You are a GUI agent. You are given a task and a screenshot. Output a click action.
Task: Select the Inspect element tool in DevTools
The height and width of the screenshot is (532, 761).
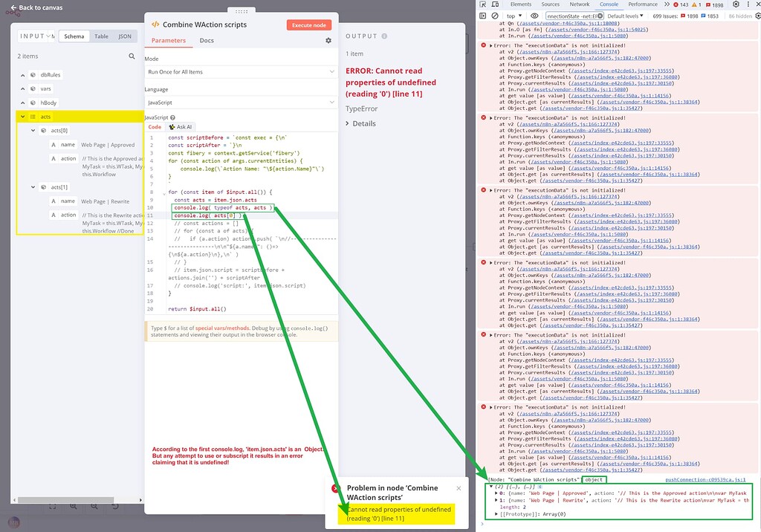tap(483, 4)
